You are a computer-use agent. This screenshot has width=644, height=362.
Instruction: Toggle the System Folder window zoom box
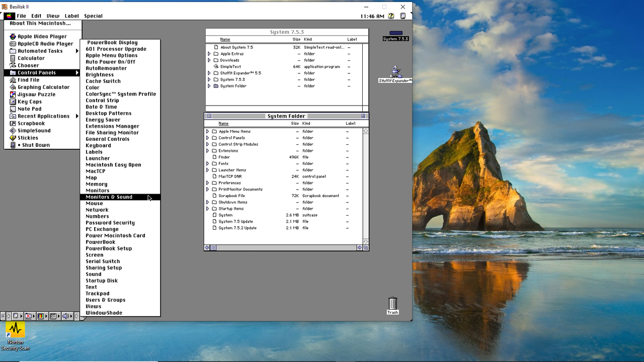(363, 116)
